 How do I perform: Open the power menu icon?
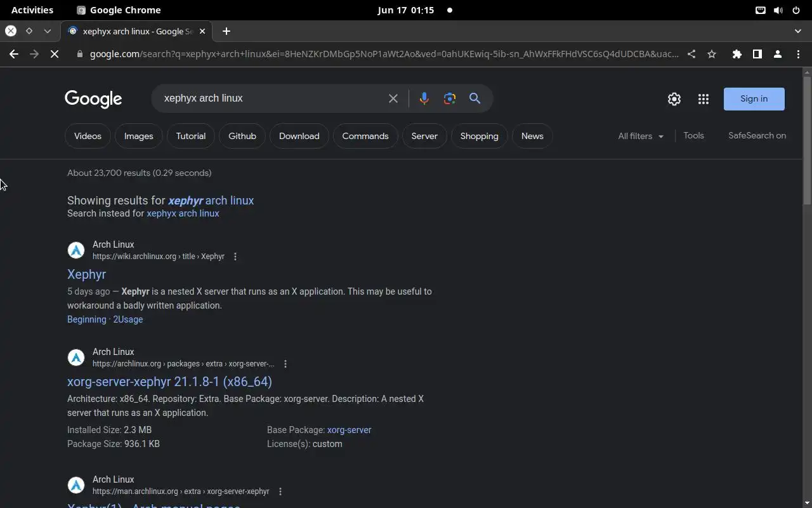[x=796, y=10]
